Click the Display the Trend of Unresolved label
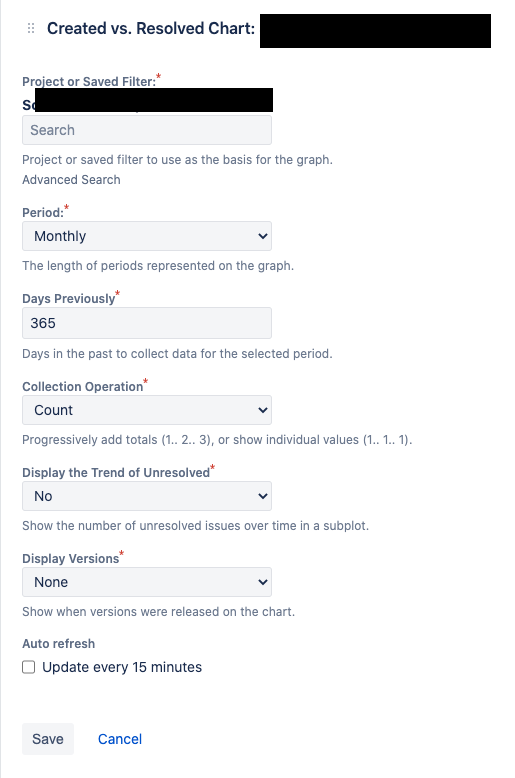The image size is (515, 778). coord(116,472)
